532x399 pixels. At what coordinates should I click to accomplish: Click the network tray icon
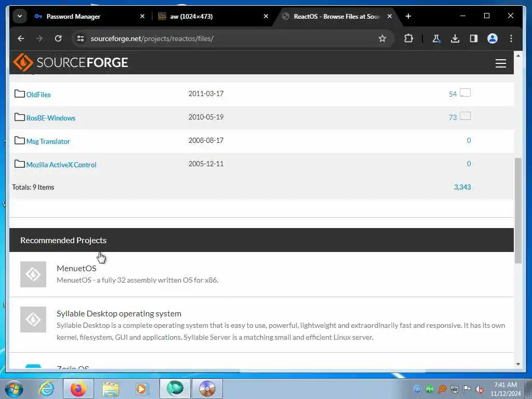(x=454, y=389)
